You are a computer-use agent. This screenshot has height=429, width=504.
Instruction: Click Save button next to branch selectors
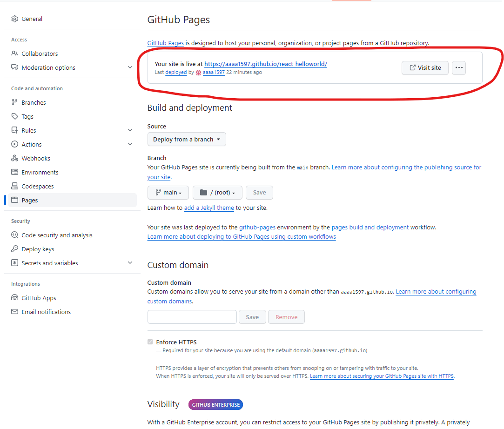point(259,193)
